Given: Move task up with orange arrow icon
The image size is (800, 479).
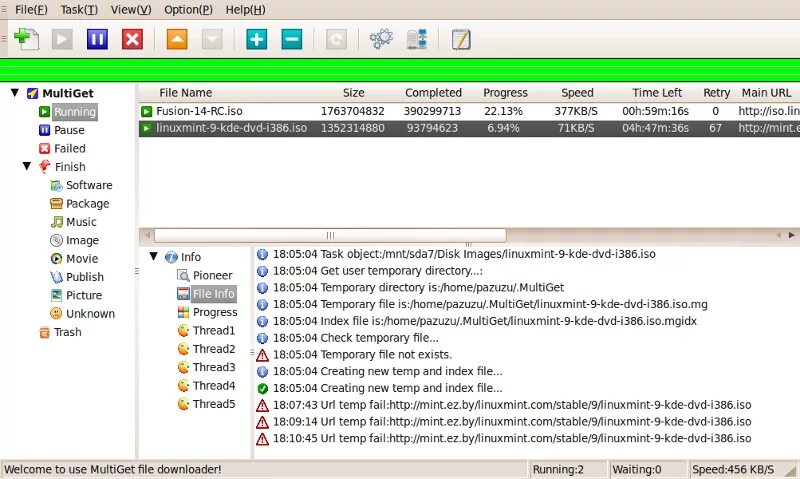Looking at the screenshot, I should click(x=177, y=39).
